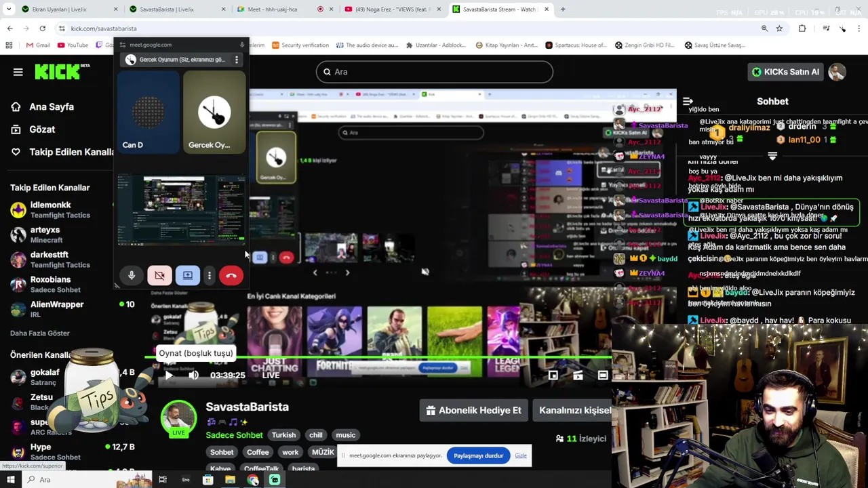Viewport: 868px width, 488px height.
Task: Play the stream video
Action: tap(169, 375)
